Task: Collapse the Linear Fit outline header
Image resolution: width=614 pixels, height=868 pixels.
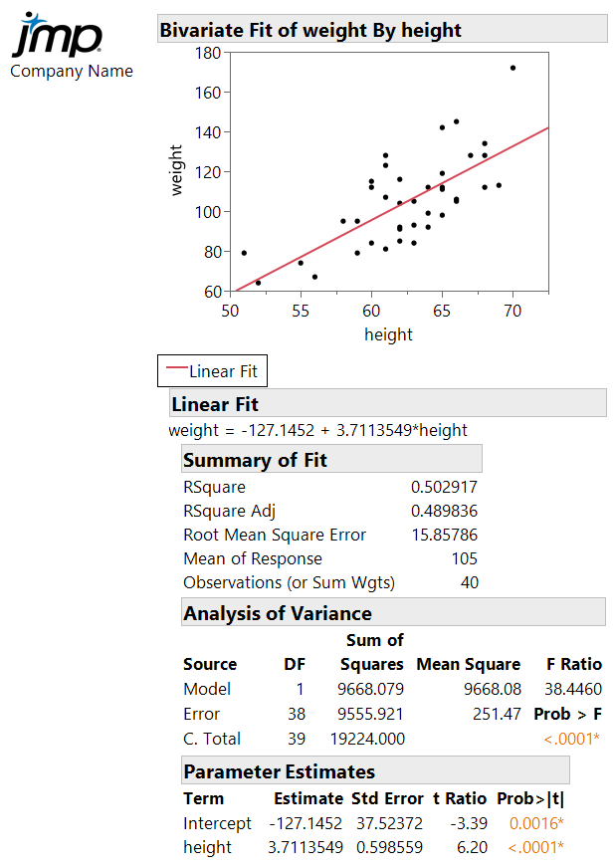Action: (215, 404)
